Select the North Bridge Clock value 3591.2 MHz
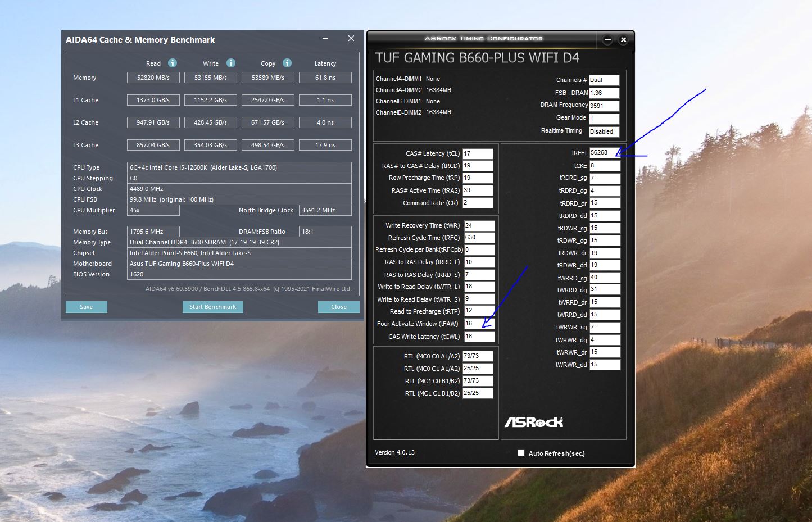Viewport: 812px width, 522px height. (325, 210)
